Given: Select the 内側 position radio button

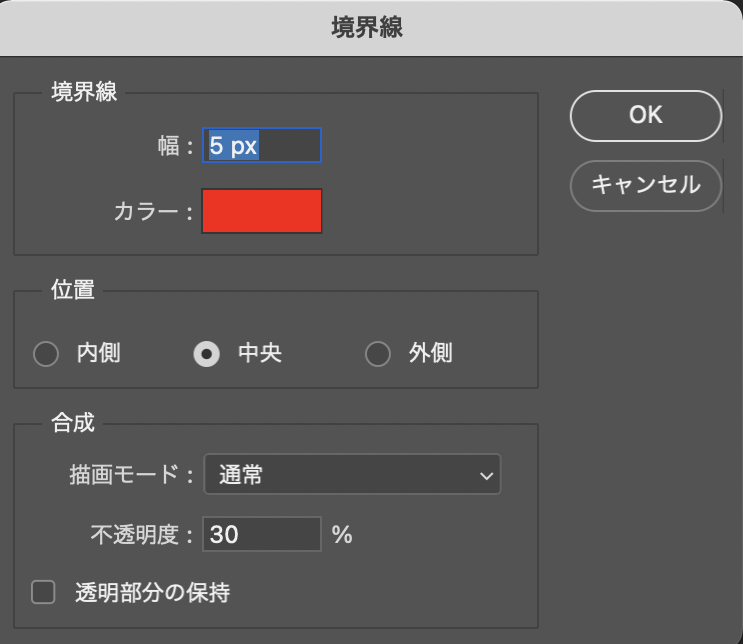Looking at the screenshot, I should [46, 354].
